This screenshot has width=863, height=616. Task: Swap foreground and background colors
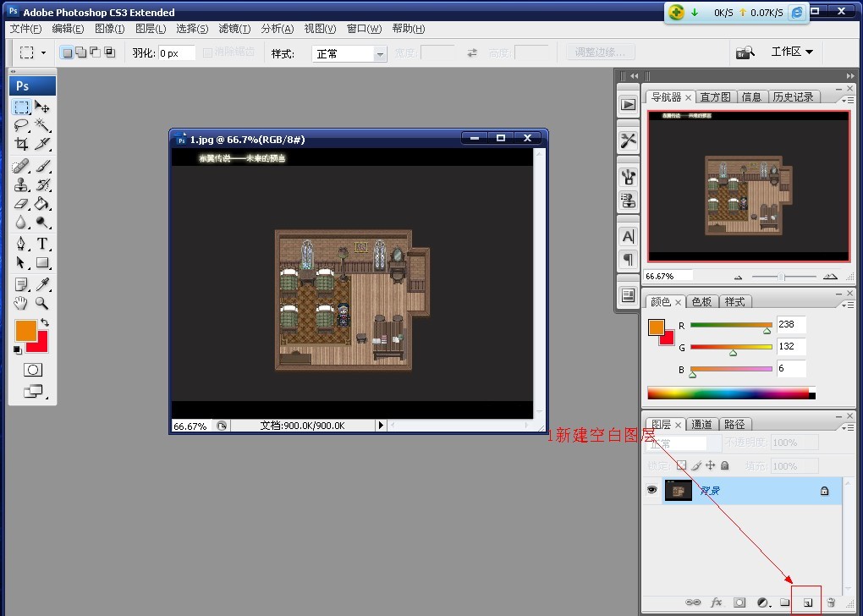(45, 322)
